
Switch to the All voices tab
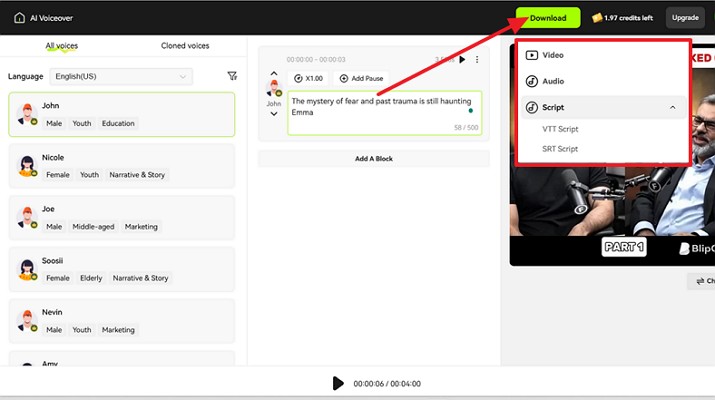pos(62,46)
